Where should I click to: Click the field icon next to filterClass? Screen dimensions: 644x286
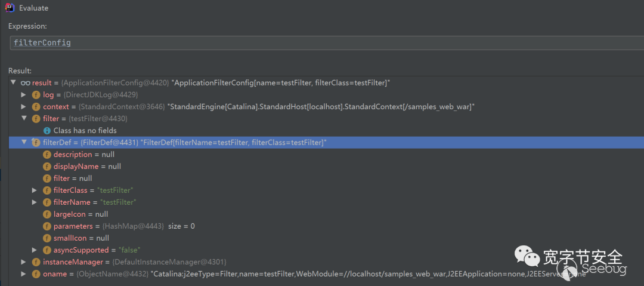point(47,190)
